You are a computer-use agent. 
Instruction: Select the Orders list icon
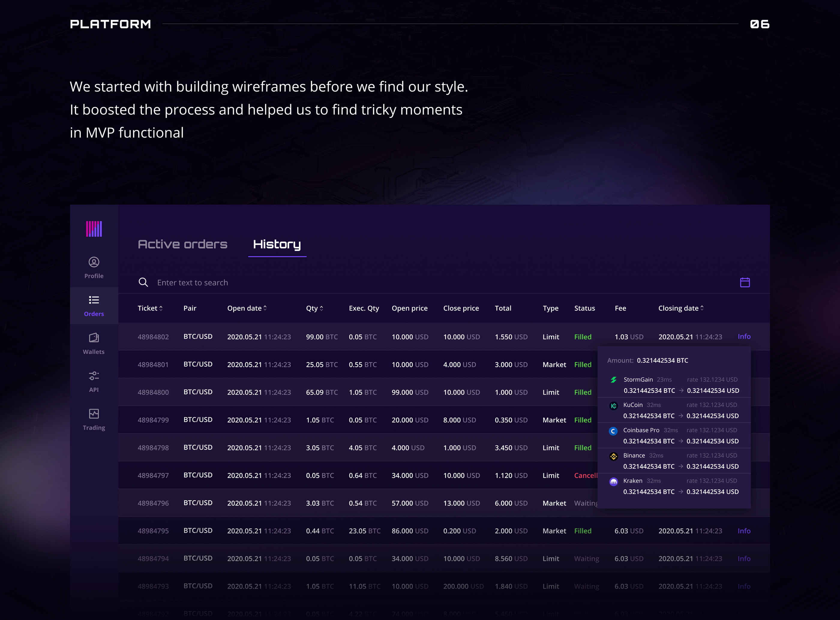[x=94, y=300]
